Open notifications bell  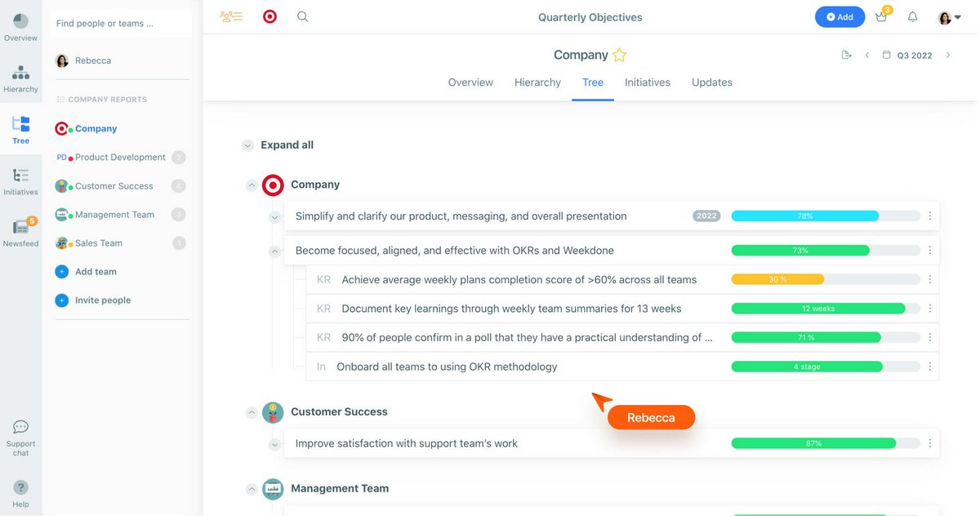pyautogui.click(x=913, y=17)
